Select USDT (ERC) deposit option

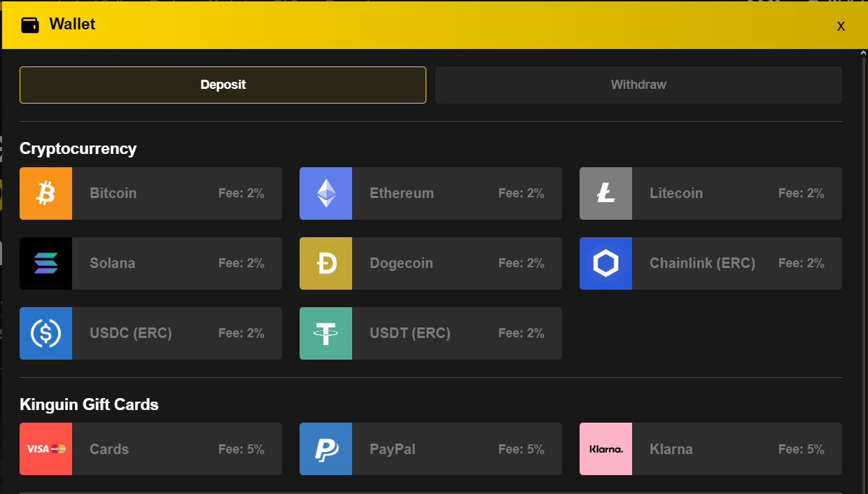point(430,333)
